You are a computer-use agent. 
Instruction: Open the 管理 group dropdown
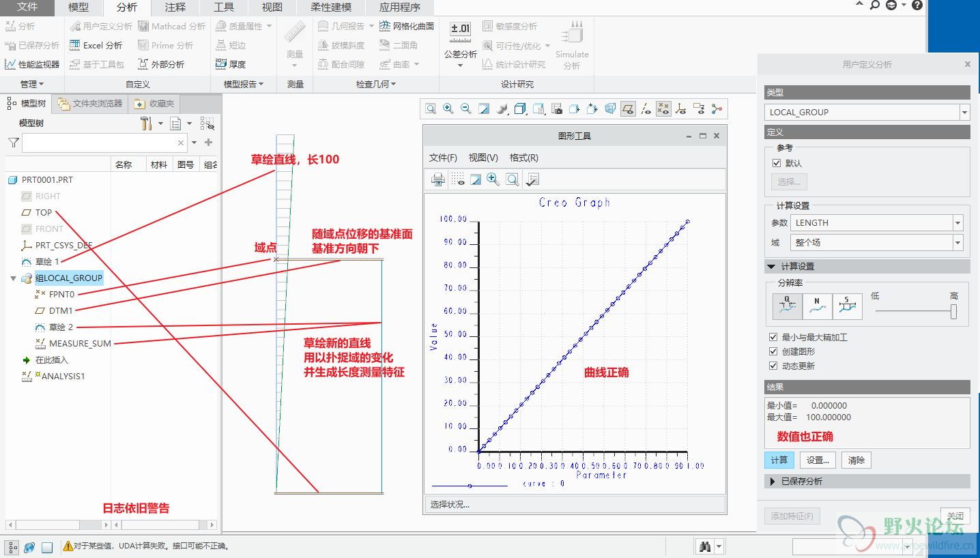(32, 84)
